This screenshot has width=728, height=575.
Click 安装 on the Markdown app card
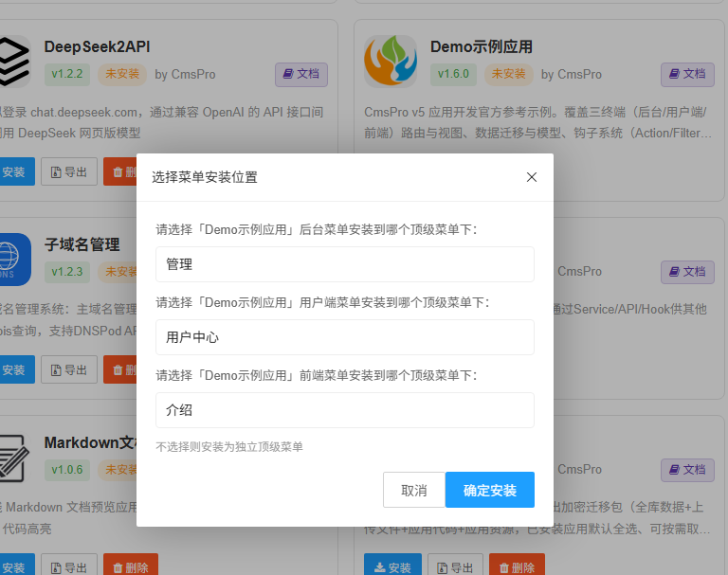pyautogui.click(x=15, y=566)
